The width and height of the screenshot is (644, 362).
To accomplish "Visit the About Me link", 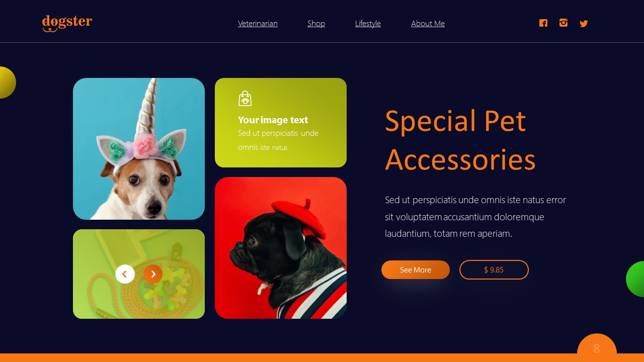I will click(428, 24).
